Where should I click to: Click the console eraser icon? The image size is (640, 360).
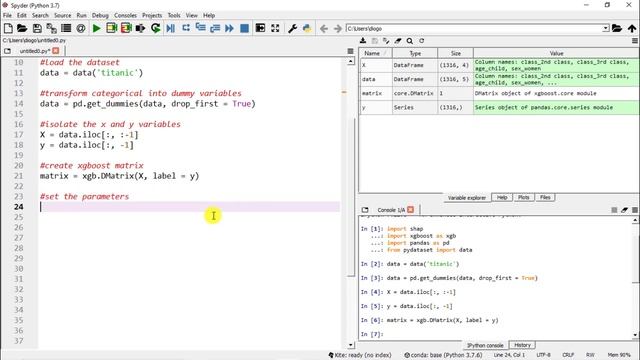624,210
